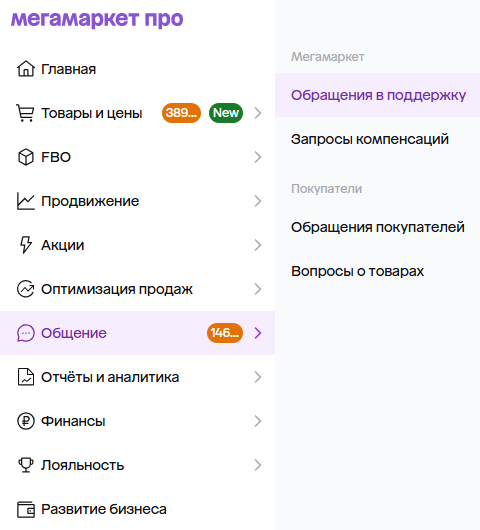The height and width of the screenshot is (530, 480).
Task: Click the wallet icon for Развитие бизнеса
Action: (26, 509)
